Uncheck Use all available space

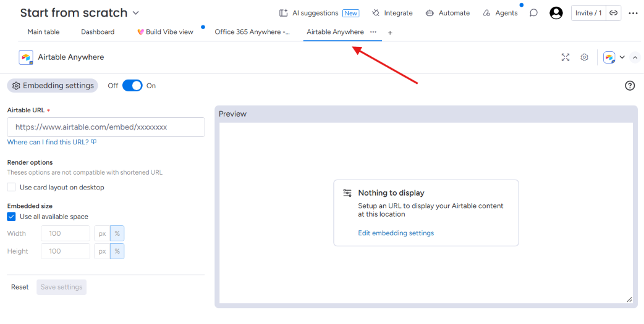tap(12, 217)
